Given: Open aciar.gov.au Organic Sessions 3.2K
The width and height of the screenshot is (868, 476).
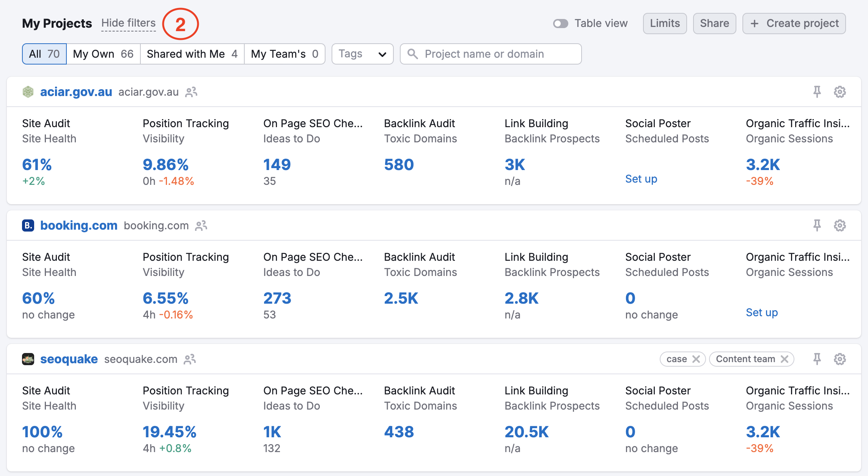Looking at the screenshot, I should 763,165.
